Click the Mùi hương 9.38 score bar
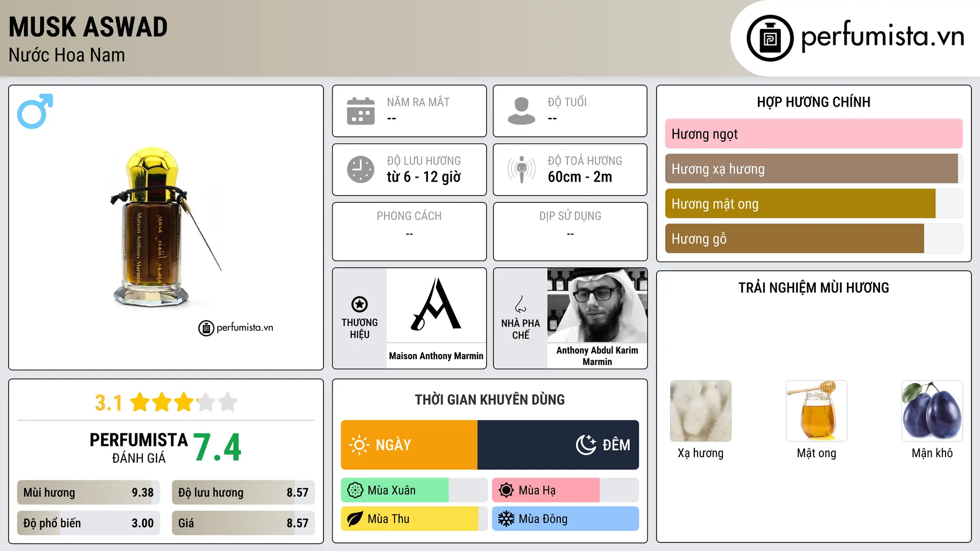 [x=89, y=493]
